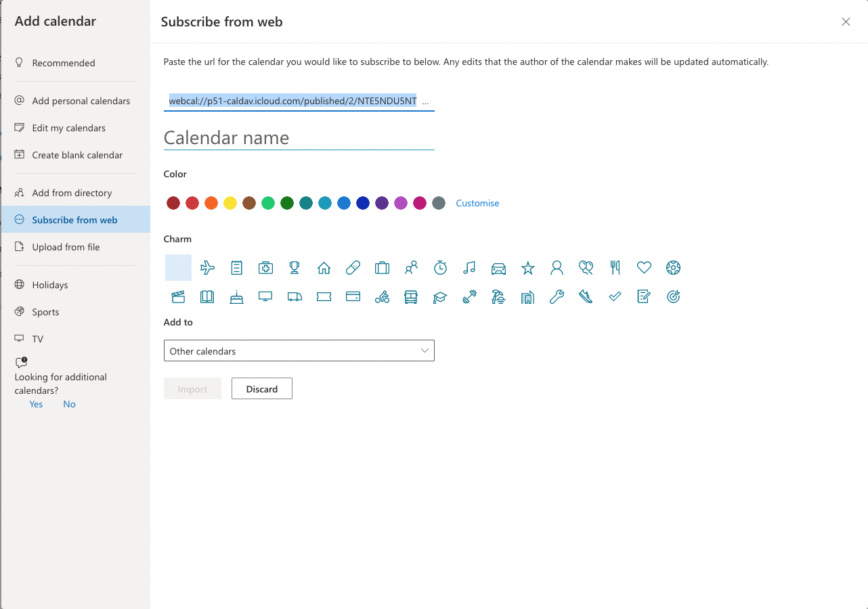Pick the dark blue color swatch
The height and width of the screenshot is (609, 868).
pyautogui.click(x=363, y=203)
